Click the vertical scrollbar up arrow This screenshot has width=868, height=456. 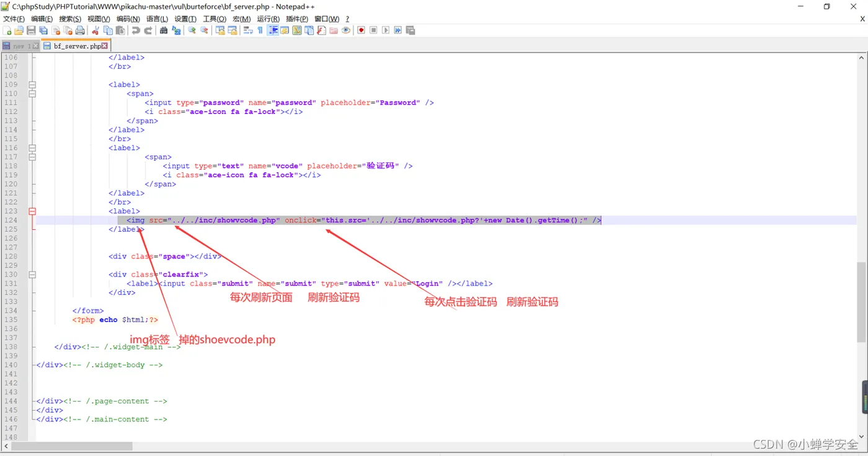pyautogui.click(x=861, y=58)
